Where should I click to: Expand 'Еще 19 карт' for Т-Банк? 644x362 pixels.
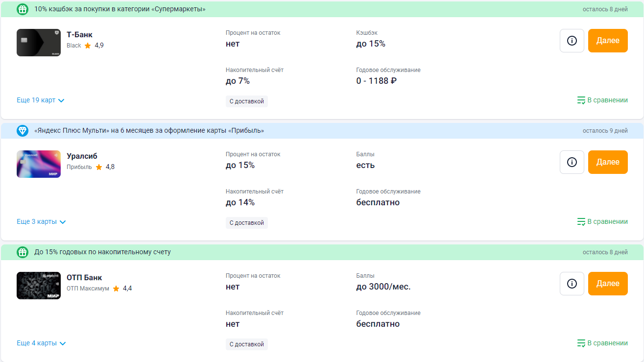41,100
